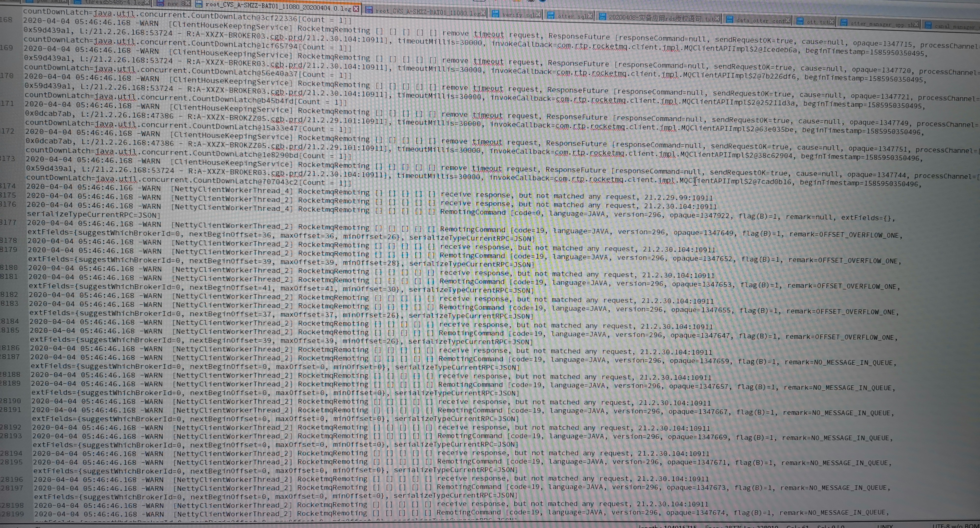Switch to the ott.txt tab
Viewport: 980px width, 528px height.
(x=817, y=22)
